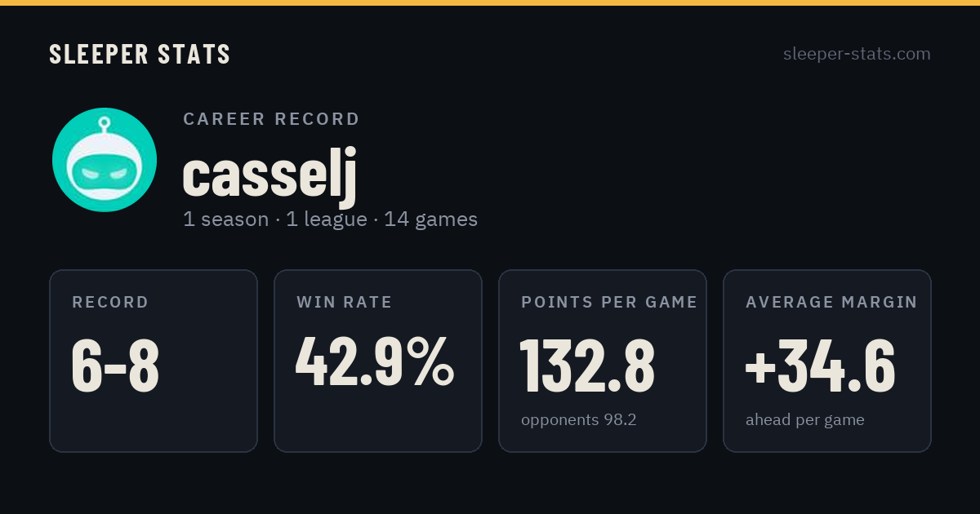Click the 6-8 record value
This screenshot has height=514, width=980.
click(x=115, y=365)
